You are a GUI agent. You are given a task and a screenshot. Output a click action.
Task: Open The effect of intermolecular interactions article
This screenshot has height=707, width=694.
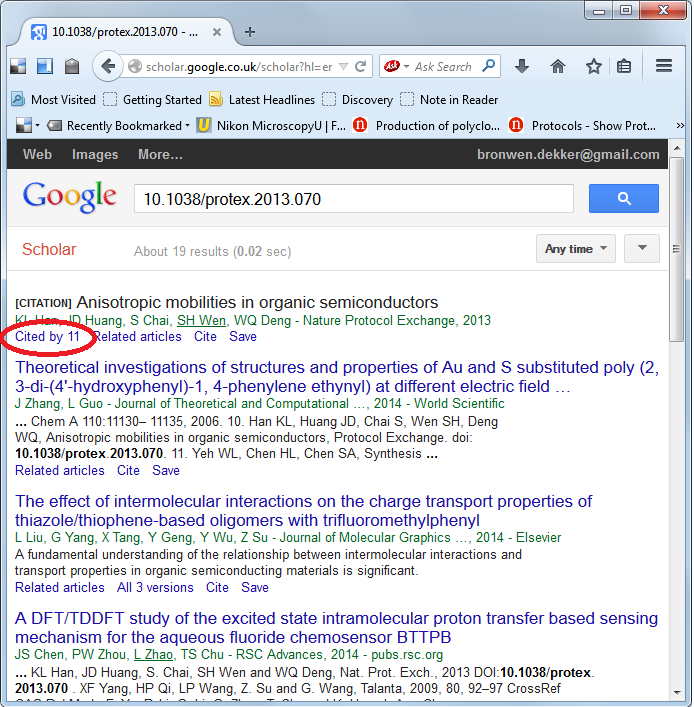303,510
